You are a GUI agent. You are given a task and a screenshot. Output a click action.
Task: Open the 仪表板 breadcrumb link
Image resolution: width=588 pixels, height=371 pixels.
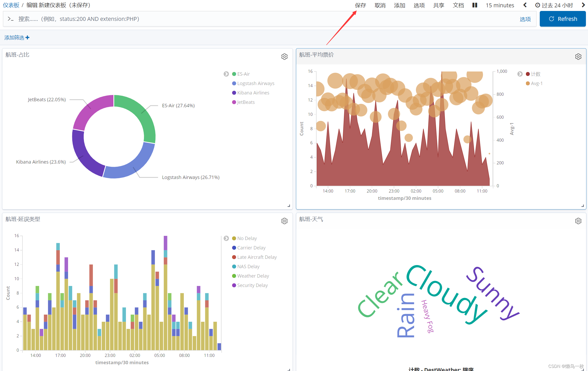pos(11,5)
